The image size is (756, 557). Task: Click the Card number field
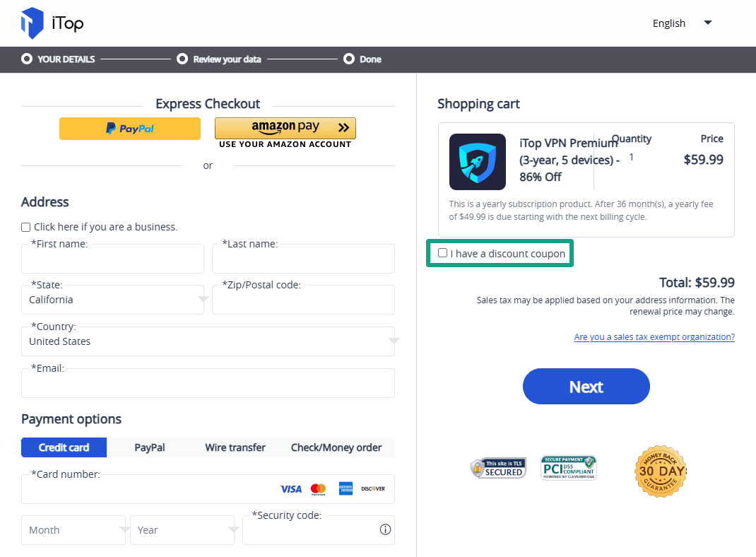[x=208, y=489]
